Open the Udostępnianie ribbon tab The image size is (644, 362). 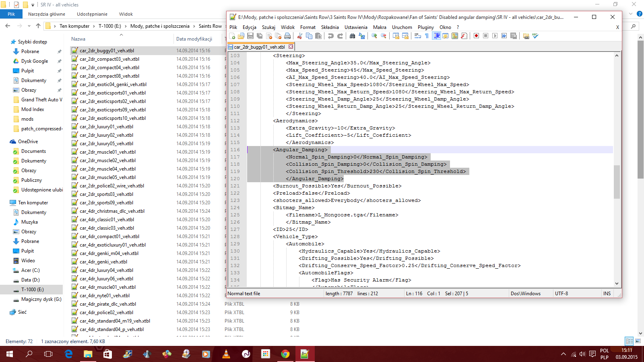coord(92,14)
